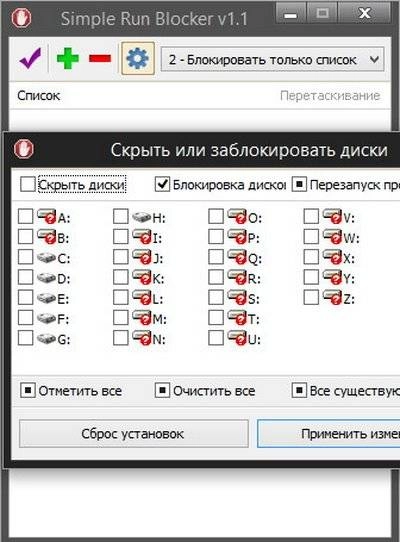Check the drive D: checkbox
This screenshot has width=400, height=542.
pyautogui.click(x=26, y=277)
